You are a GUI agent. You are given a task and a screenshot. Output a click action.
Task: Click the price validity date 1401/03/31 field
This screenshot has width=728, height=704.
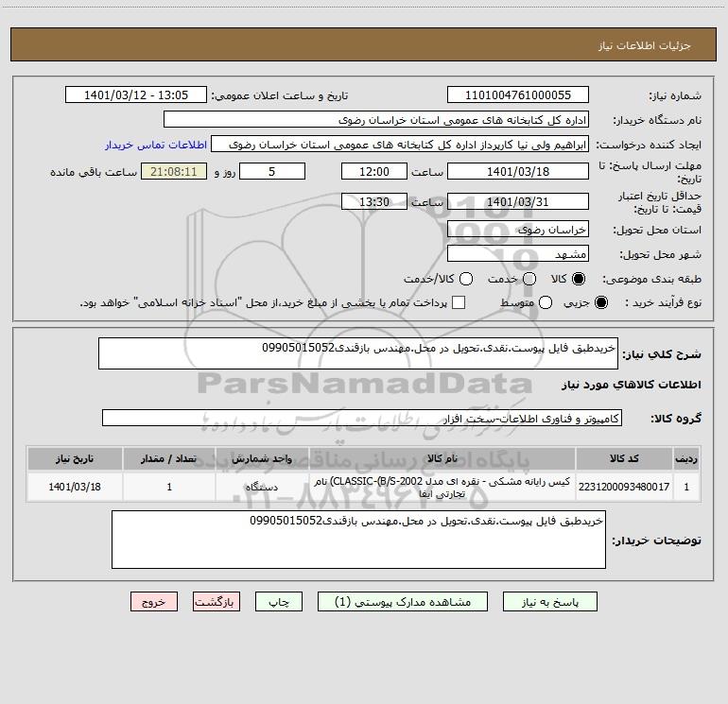(518, 201)
